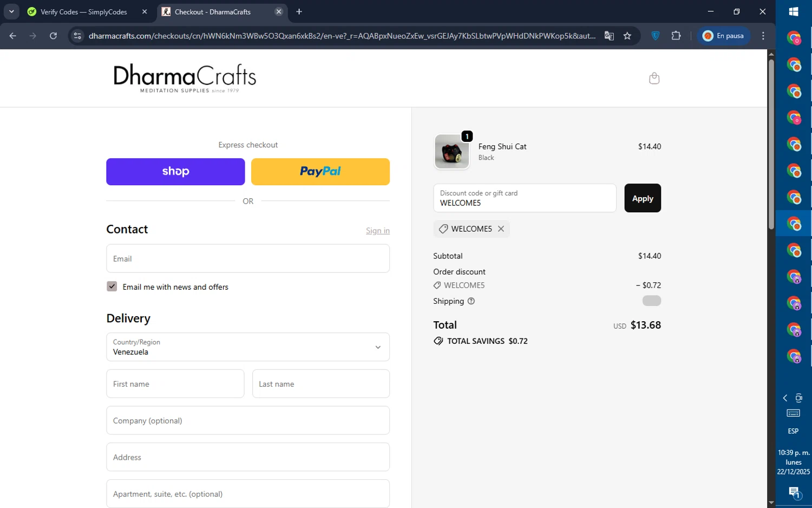The image size is (812, 508).
Task: Open the touch keyboard icon
Action: (794, 413)
